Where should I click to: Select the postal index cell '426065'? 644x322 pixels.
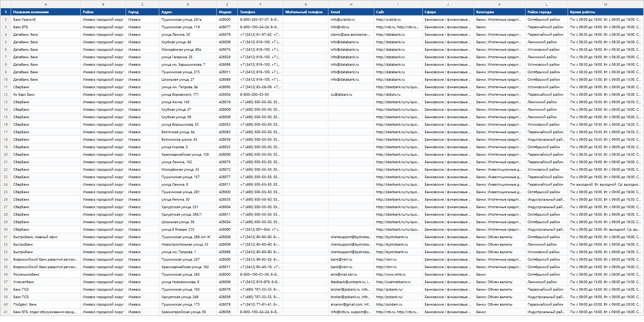(x=227, y=87)
